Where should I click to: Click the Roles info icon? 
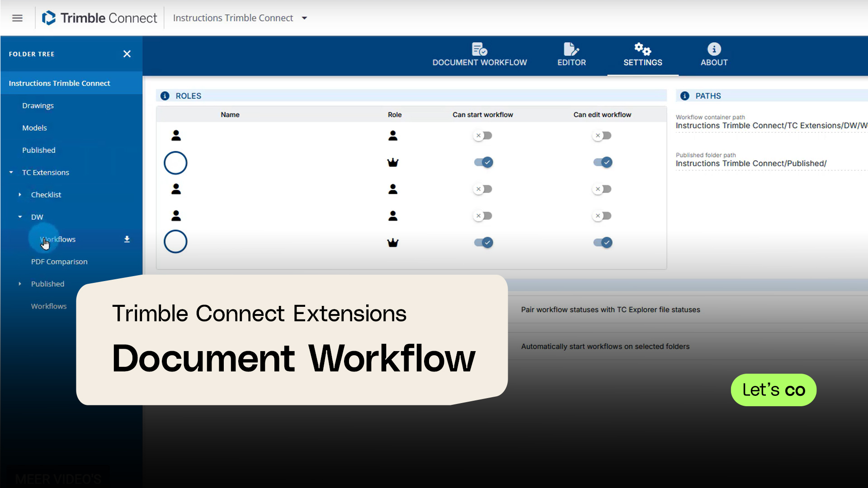165,96
